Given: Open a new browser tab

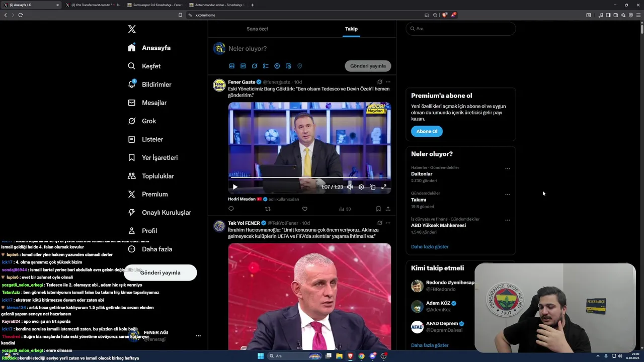Looking at the screenshot, I should [253, 5].
